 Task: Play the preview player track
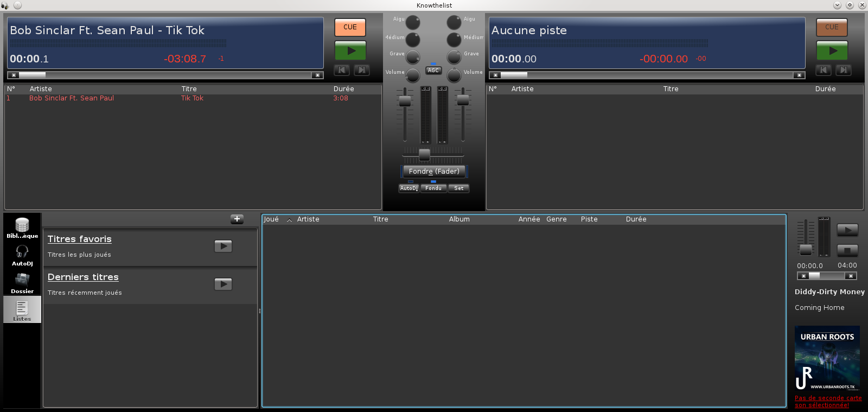(847, 230)
